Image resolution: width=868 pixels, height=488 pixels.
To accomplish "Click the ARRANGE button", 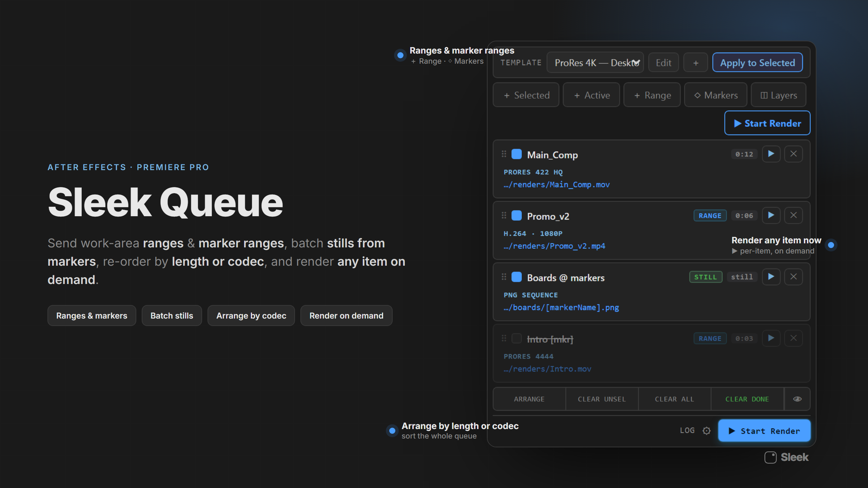I will pyautogui.click(x=529, y=399).
